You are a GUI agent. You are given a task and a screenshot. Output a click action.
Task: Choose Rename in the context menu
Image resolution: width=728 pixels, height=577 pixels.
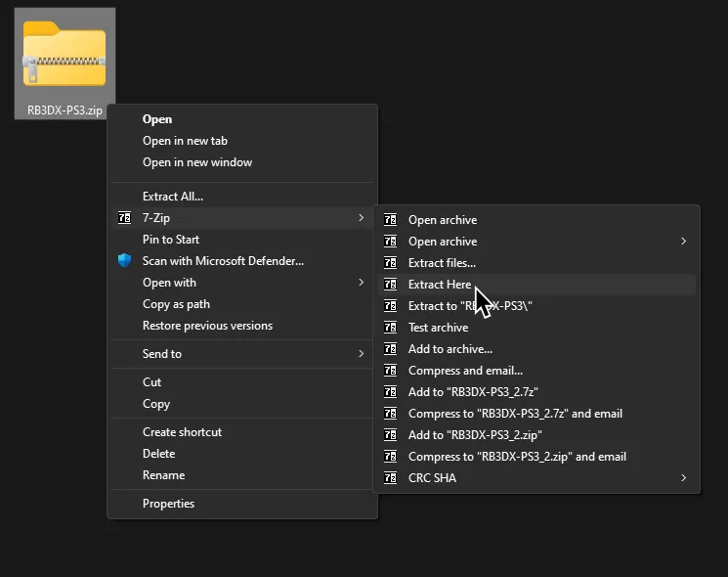(x=242, y=474)
